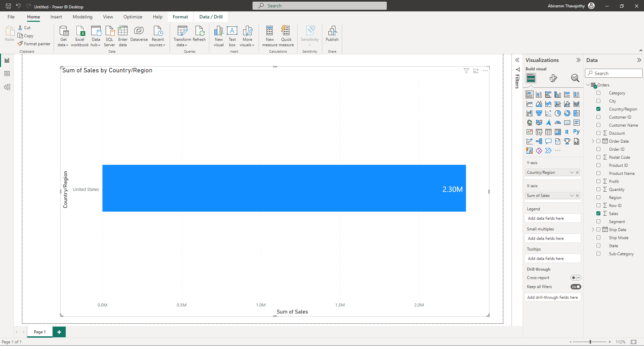The image size is (644, 346).
Task: Open More options on the chart visual
Action: [485, 71]
